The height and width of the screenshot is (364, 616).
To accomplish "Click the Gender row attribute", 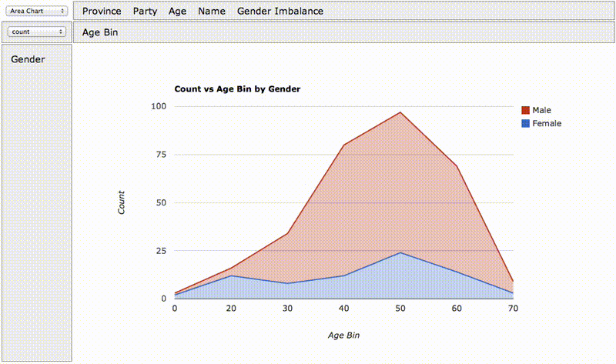I will [x=28, y=59].
